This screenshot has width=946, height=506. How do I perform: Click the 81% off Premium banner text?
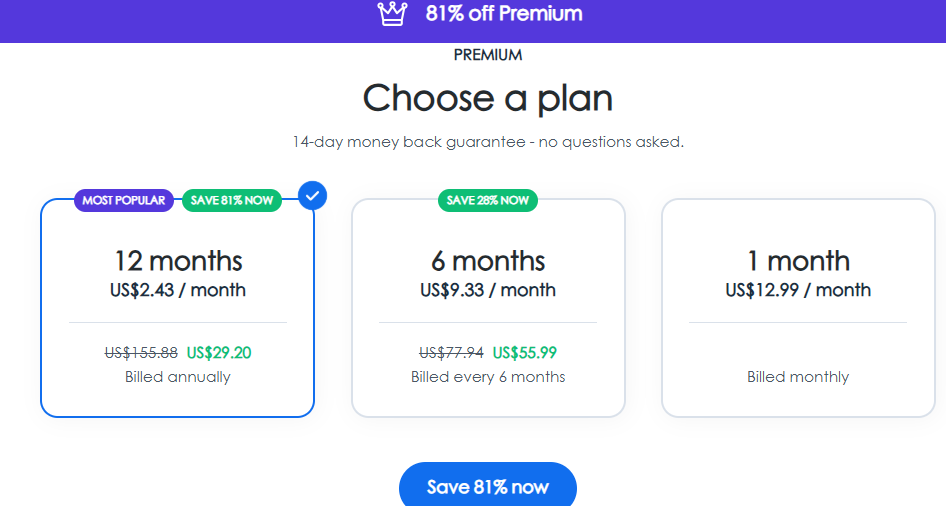(x=503, y=14)
